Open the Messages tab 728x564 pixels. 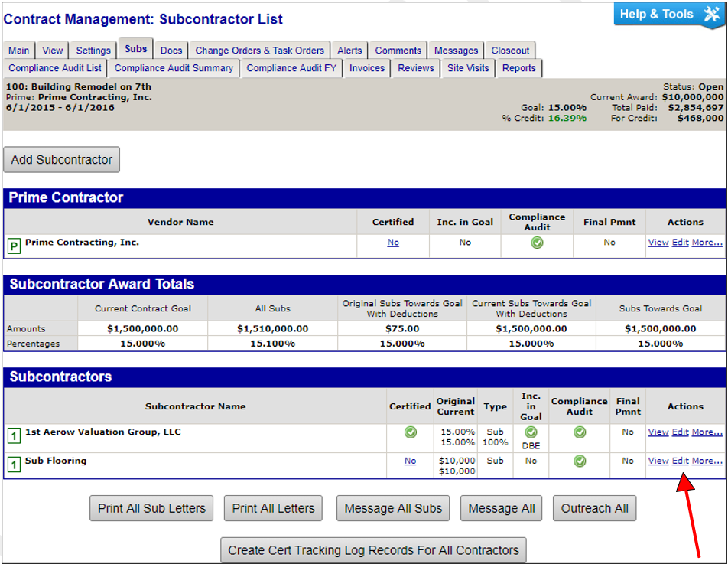pyautogui.click(x=456, y=51)
